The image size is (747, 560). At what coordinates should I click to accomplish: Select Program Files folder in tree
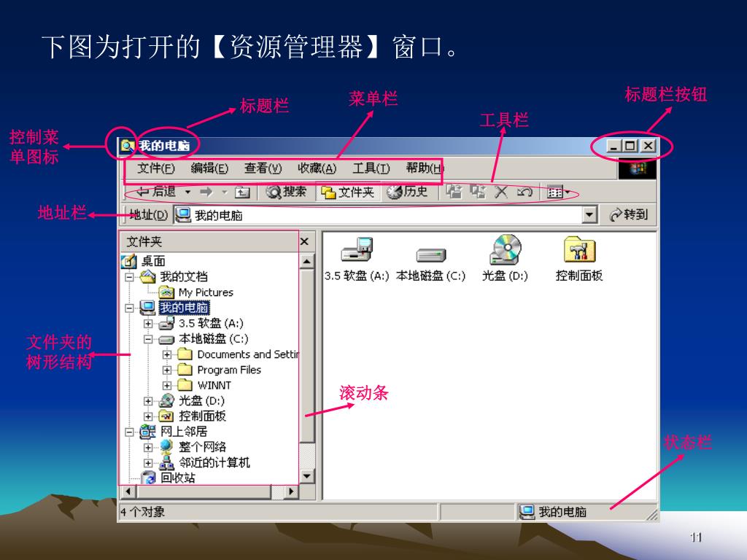tap(229, 370)
